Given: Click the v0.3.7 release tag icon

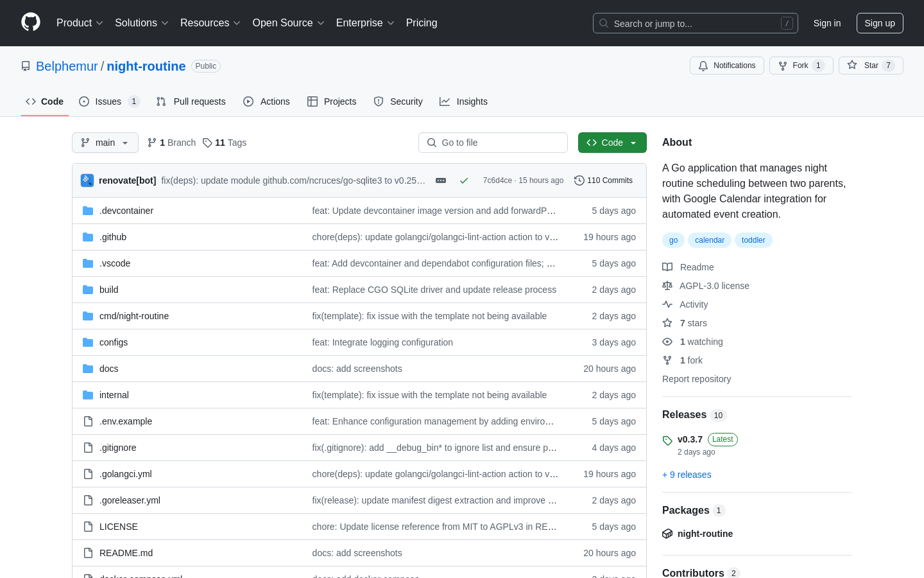Looking at the screenshot, I should pyautogui.click(x=667, y=441).
